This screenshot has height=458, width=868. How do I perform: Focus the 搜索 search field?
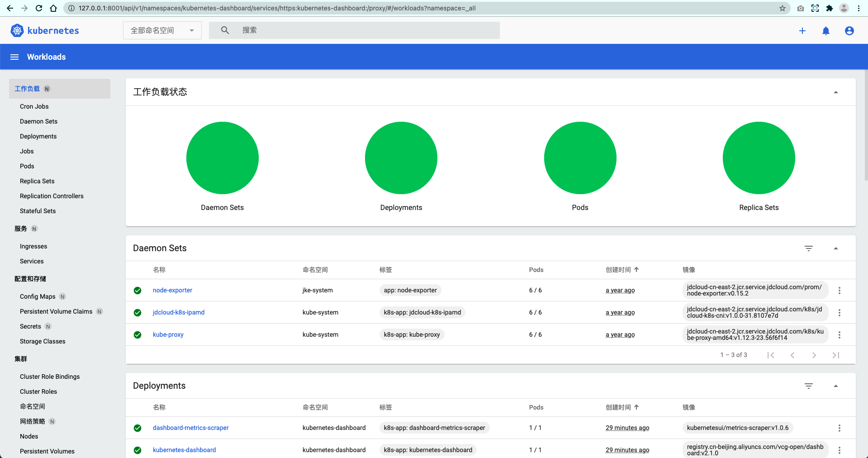[x=354, y=30]
